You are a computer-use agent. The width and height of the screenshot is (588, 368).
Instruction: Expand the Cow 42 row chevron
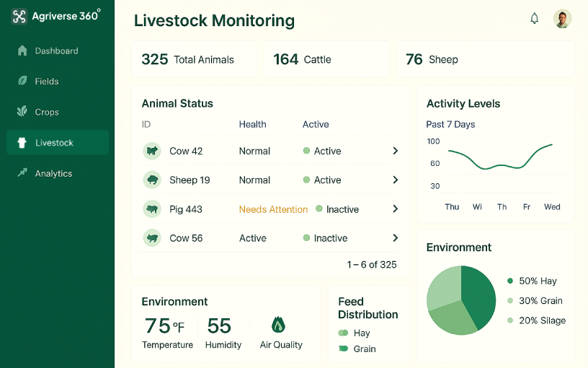(395, 151)
